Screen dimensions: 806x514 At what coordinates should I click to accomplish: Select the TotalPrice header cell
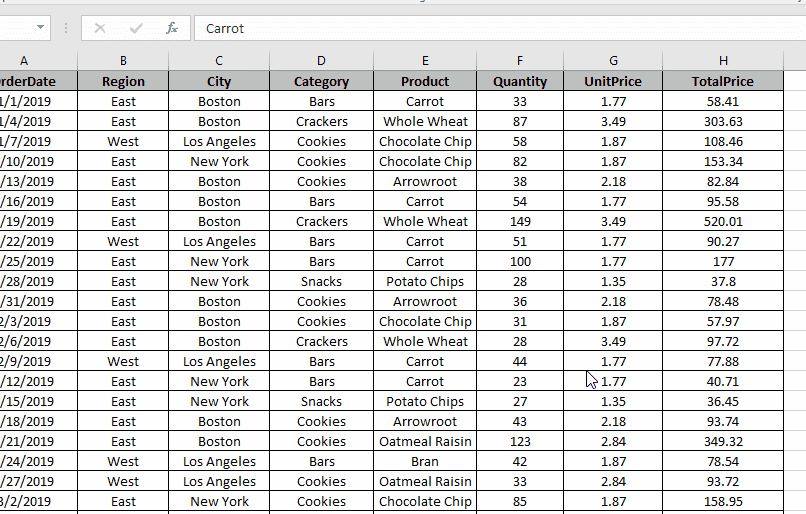(x=723, y=81)
